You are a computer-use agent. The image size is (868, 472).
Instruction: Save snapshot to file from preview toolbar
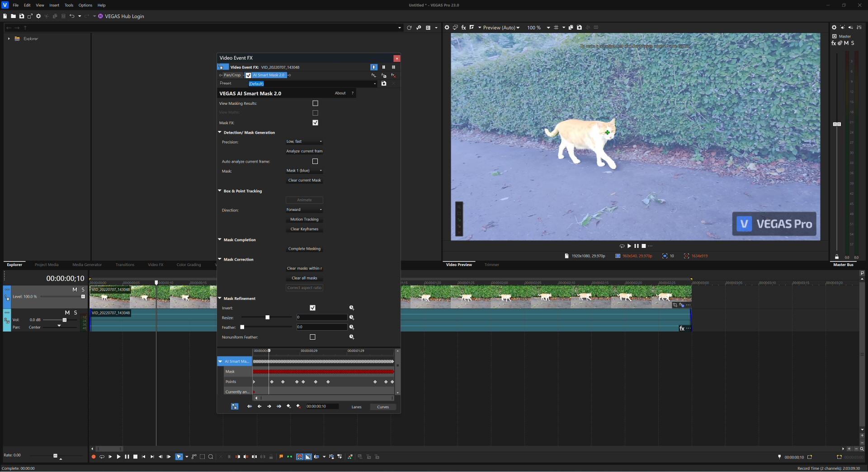pos(579,28)
